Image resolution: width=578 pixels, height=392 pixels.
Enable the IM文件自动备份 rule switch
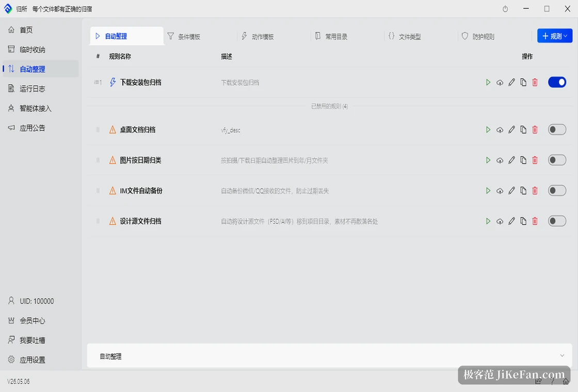coord(557,191)
